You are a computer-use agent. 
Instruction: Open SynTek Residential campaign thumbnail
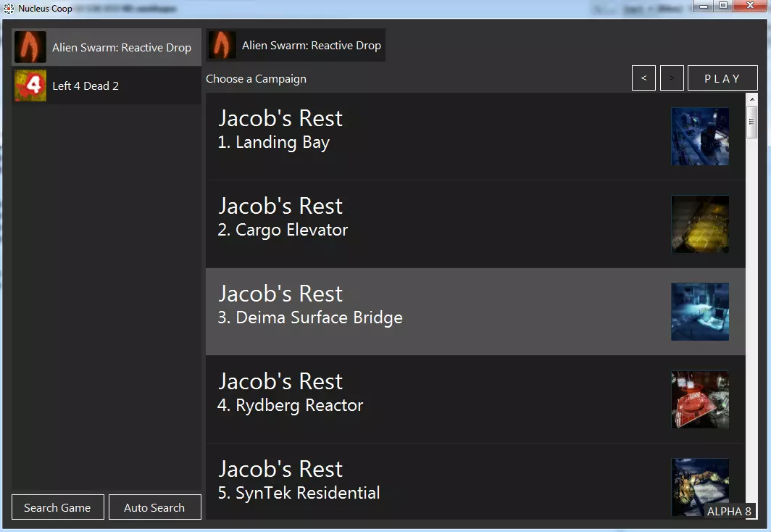coord(700,487)
